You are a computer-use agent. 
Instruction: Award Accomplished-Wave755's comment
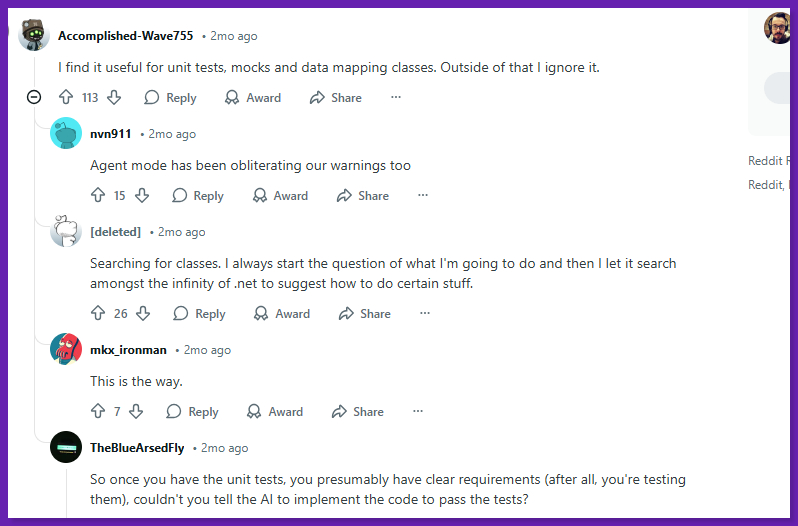(253, 98)
